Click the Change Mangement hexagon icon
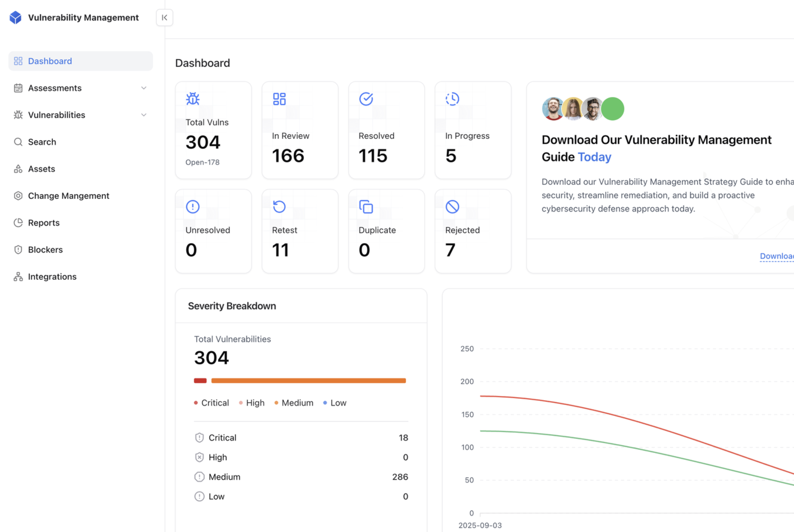The image size is (794, 532). pos(18,196)
